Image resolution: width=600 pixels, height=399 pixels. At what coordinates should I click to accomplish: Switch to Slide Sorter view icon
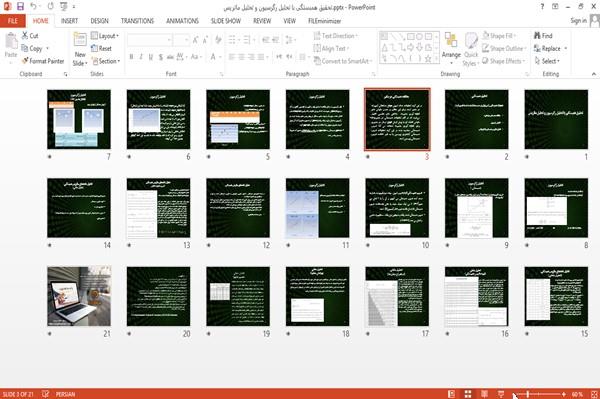[x=468, y=394]
